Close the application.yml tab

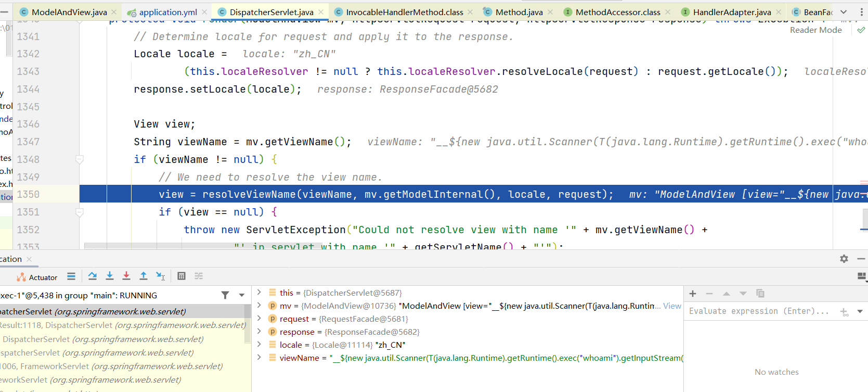tap(204, 12)
